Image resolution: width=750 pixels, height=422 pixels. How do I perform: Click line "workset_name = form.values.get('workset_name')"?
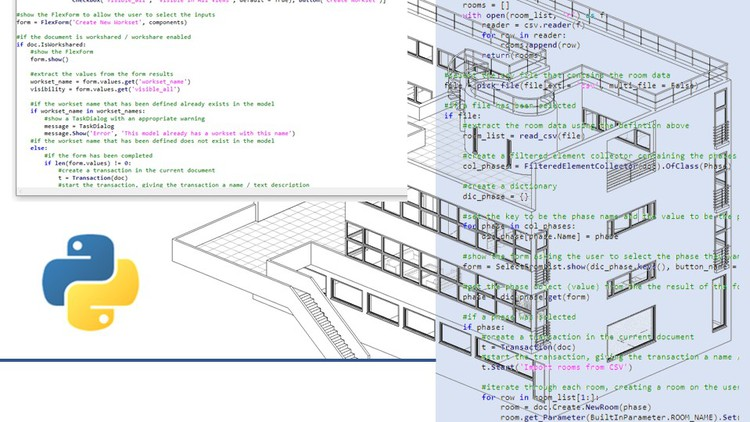click(110, 82)
